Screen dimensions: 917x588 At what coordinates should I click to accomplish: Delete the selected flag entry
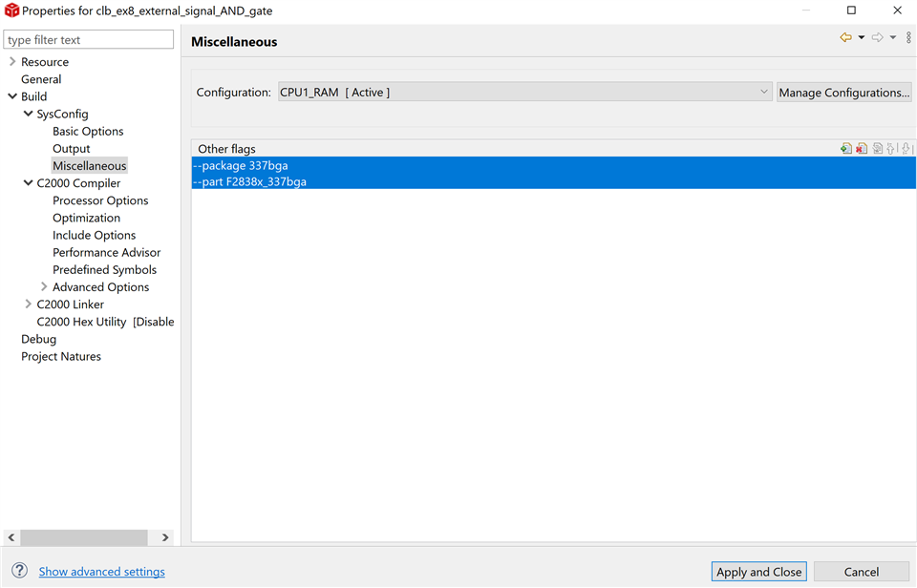[863, 148]
